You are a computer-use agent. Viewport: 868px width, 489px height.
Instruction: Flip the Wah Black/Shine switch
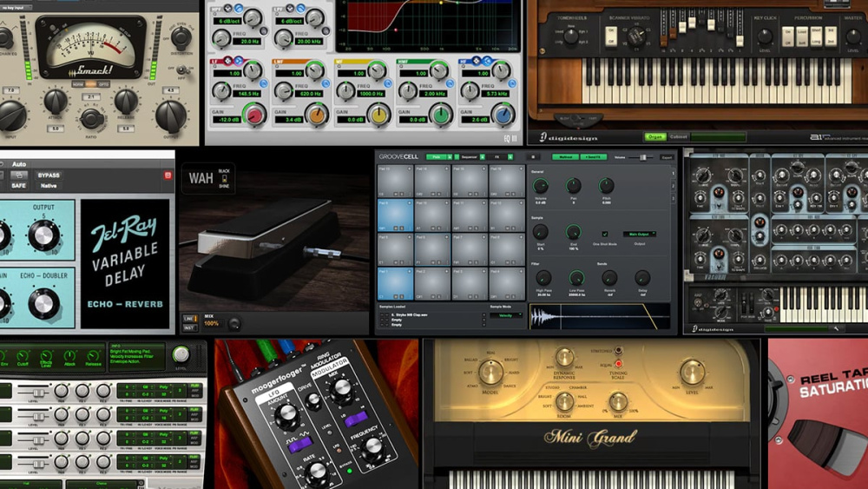coord(223,176)
